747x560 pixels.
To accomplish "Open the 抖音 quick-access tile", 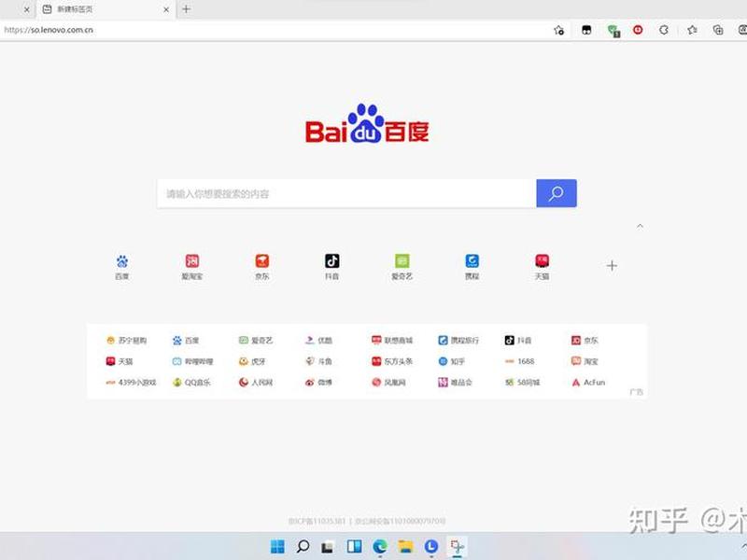I will [332, 267].
